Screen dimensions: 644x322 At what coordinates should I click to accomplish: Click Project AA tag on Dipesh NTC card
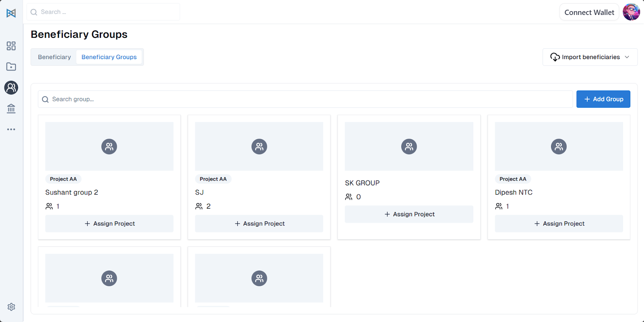point(513,179)
